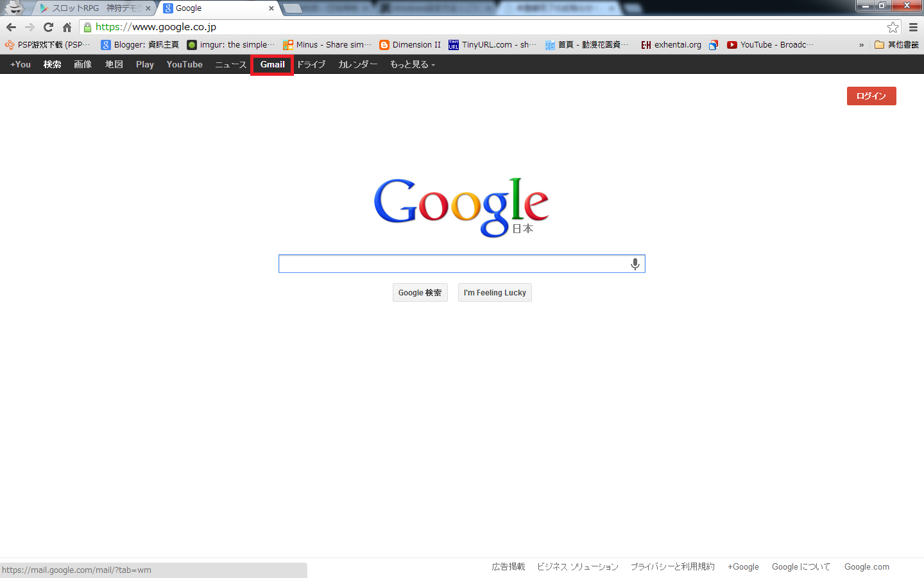Select YouTube in the Google navigation bar
This screenshot has height=578, width=924.
(184, 65)
